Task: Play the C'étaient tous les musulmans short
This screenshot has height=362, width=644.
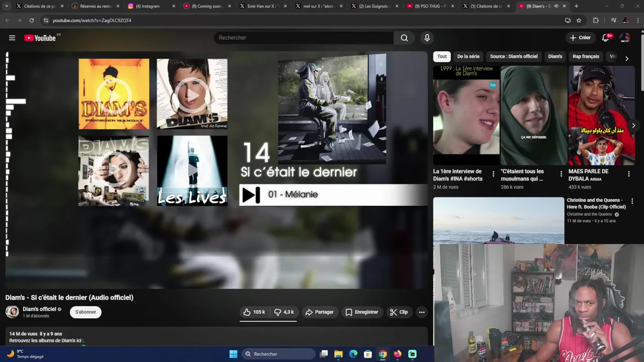Action: (x=534, y=116)
